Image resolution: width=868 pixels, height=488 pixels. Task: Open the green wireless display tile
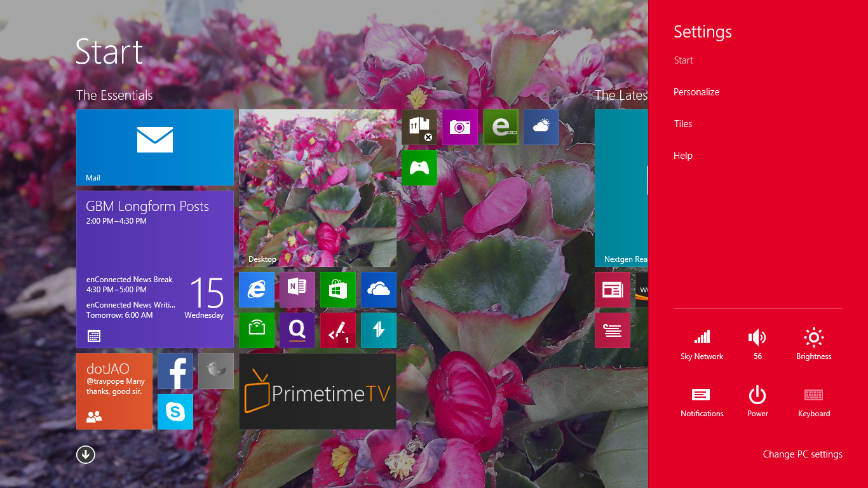(x=257, y=330)
